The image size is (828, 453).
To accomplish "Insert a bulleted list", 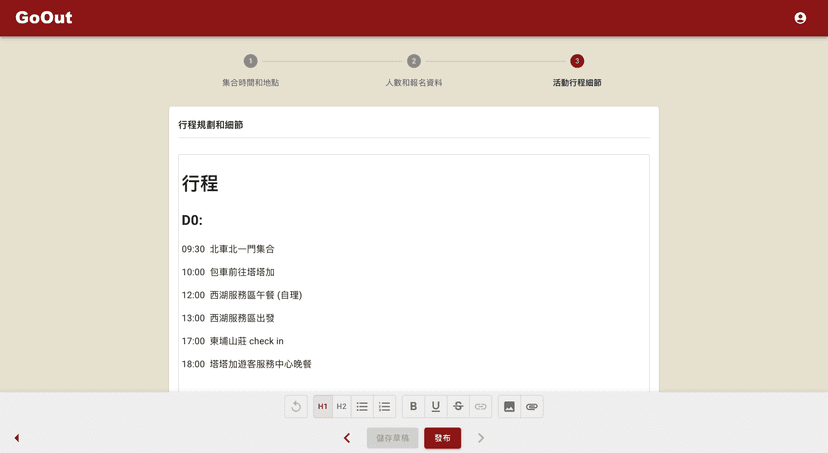I will [x=362, y=407].
